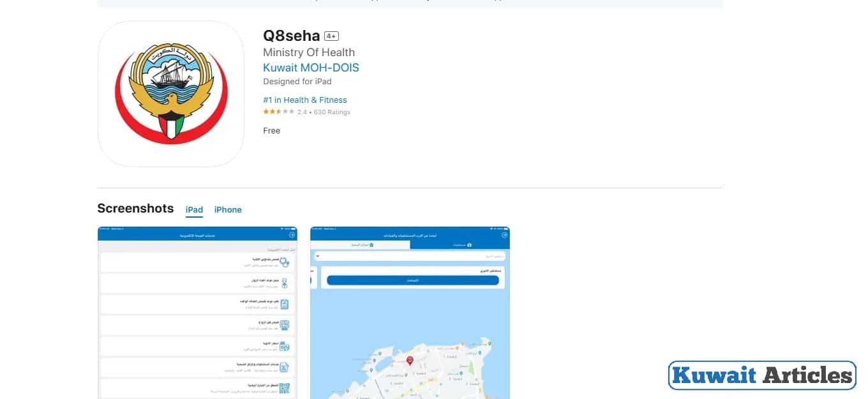The width and height of the screenshot is (868, 399).
Task: Open the region dropdown in map screenshot
Action: click(x=410, y=256)
